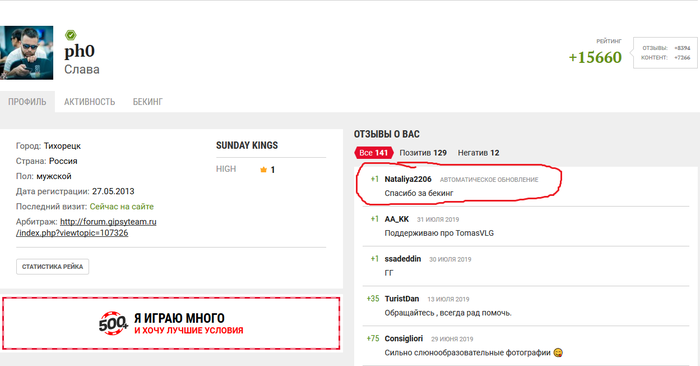The height and width of the screenshot is (366, 700).
Task: Open the Активность tab
Action: [89, 102]
